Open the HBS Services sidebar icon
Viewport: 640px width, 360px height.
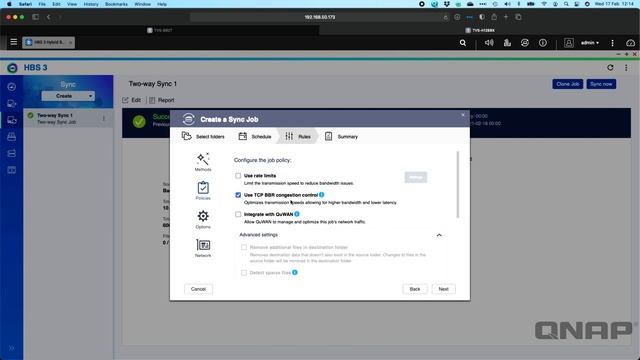11,137
